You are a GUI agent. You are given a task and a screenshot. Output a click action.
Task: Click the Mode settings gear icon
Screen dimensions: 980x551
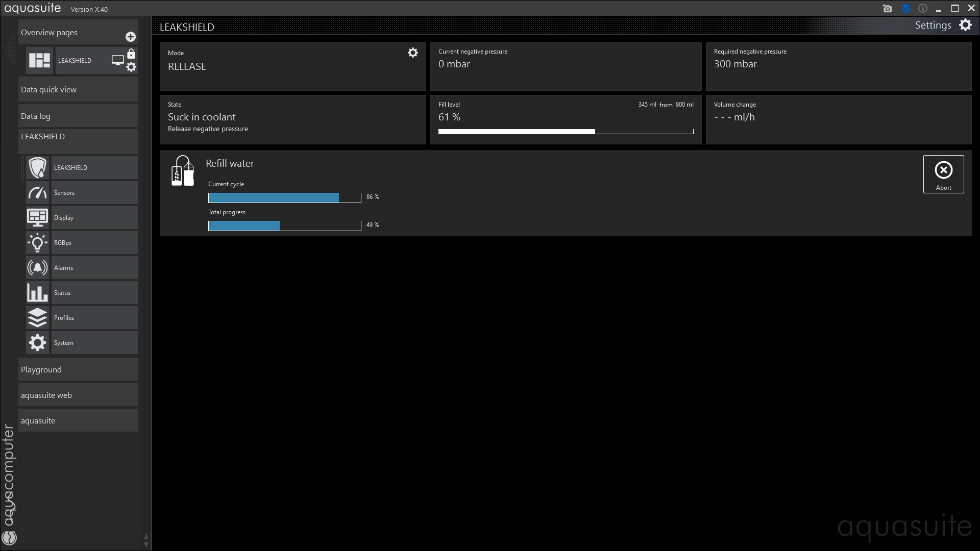tap(413, 53)
